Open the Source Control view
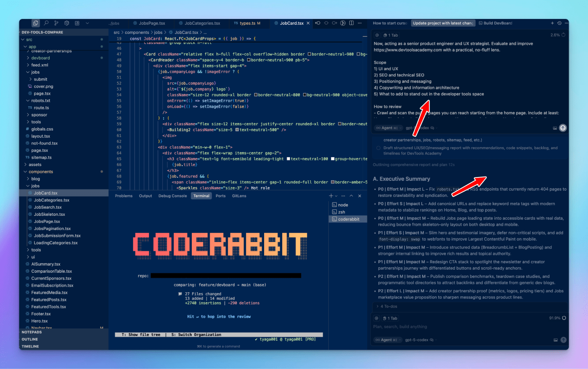The height and width of the screenshot is (369, 588). tap(57, 23)
